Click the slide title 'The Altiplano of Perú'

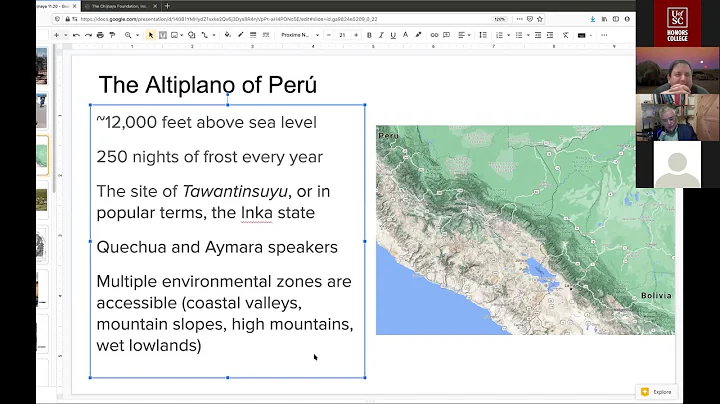tap(208, 84)
